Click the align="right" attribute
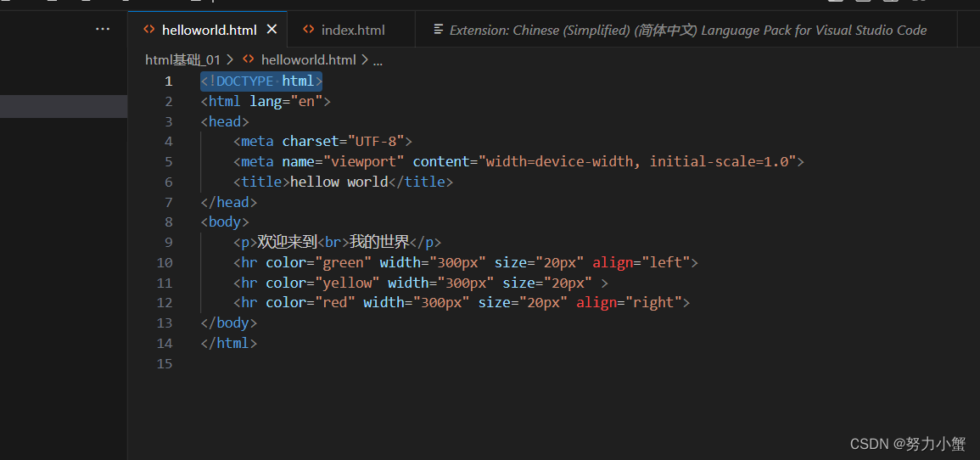 point(629,302)
